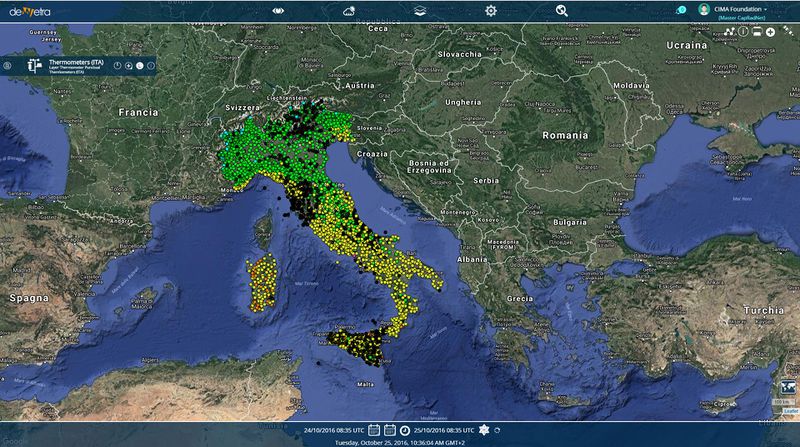Click the Moldavia map label
The height and width of the screenshot is (447, 800).
point(632,86)
